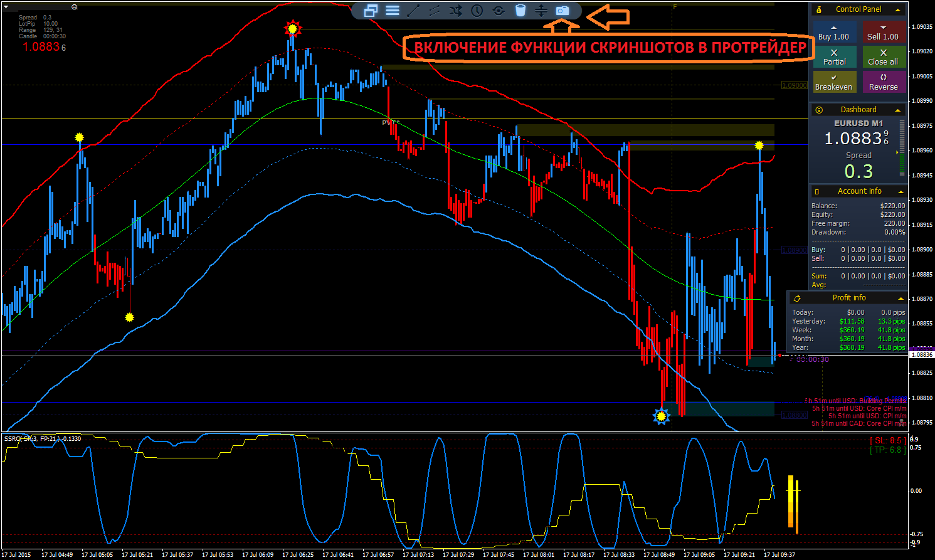Collapse the Account info section
The height and width of the screenshot is (560, 935).
click(x=901, y=192)
